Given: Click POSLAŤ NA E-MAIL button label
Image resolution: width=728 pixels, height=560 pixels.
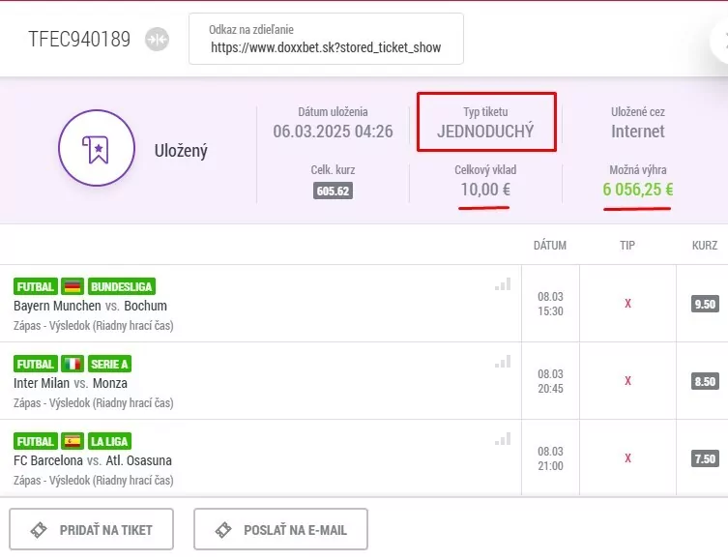Looking at the screenshot, I should (295, 530).
